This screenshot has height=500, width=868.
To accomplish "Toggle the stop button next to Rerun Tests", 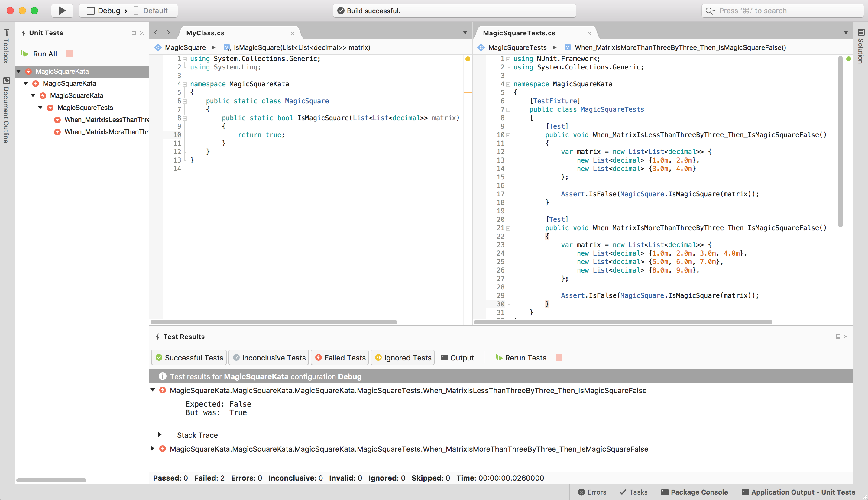I will tap(558, 357).
